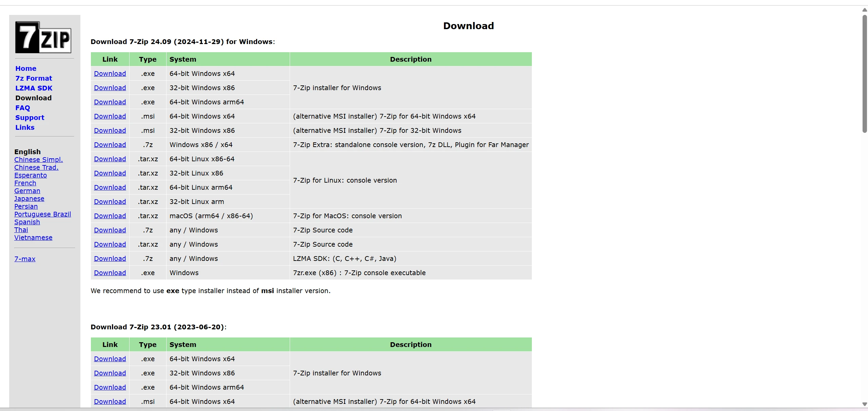Download .tar.xz for 32-bit Linux arm
The height and width of the screenshot is (411, 868).
coord(110,202)
